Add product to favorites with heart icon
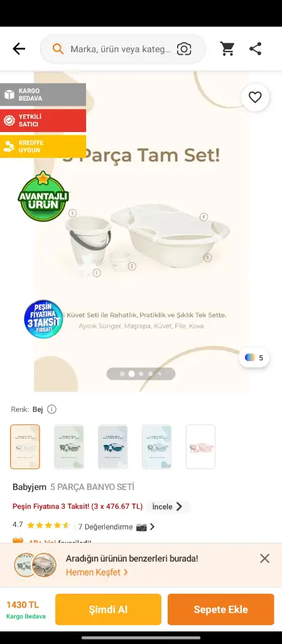Viewport: 282px width, 644px height. pos(255,97)
